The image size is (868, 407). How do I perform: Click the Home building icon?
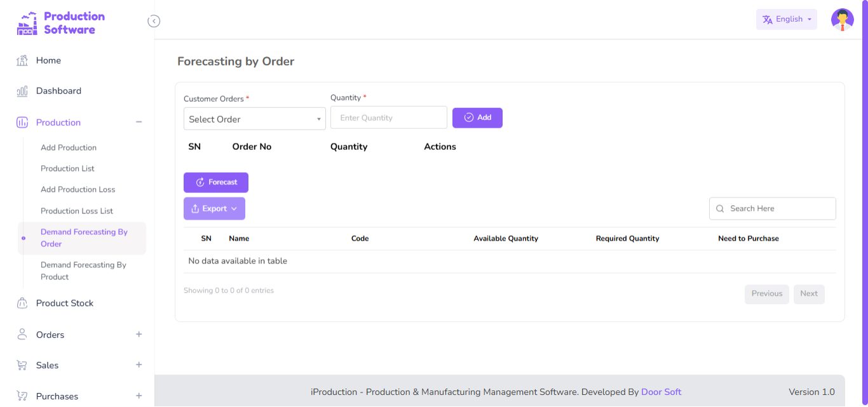coord(22,60)
